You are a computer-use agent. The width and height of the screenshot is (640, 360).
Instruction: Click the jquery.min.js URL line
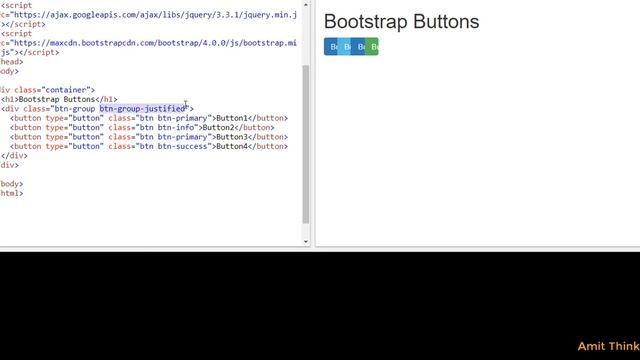149,15
